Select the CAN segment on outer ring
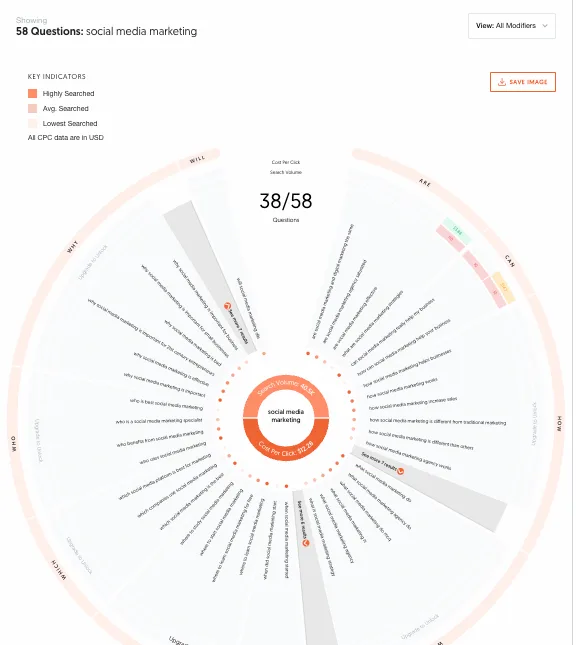The height and width of the screenshot is (645, 576). (510, 261)
